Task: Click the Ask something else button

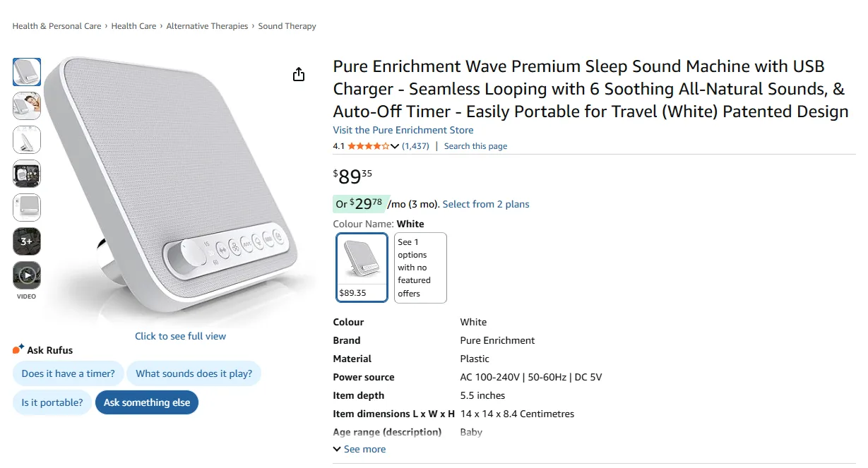Action: (x=146, y=402)
